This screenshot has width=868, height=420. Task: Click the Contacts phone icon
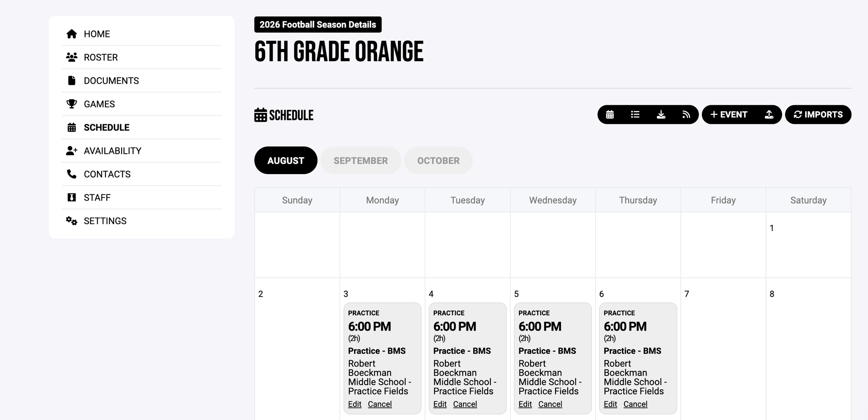tap(72, 174)
